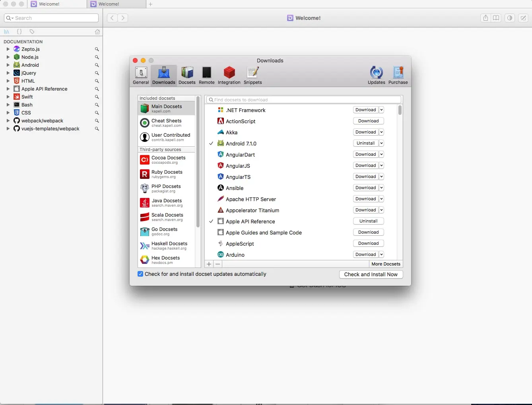Search within Zepto.js docset magnifier
The image size is (532, 405).
point(97,49)
